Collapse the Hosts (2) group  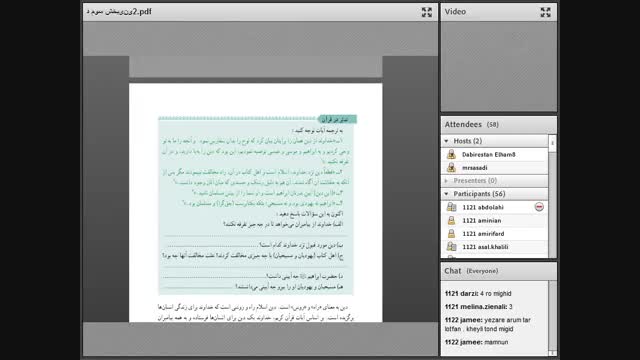point(446,141)
